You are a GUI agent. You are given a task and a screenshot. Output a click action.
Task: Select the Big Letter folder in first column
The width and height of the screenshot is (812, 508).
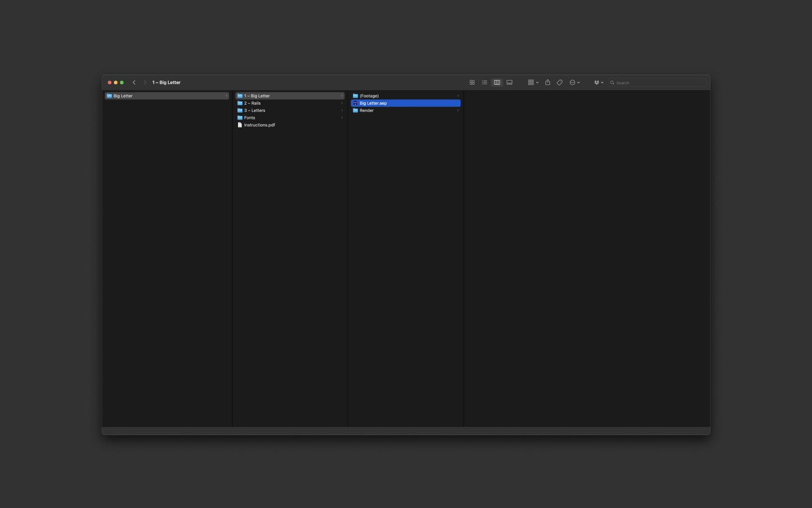167,96
